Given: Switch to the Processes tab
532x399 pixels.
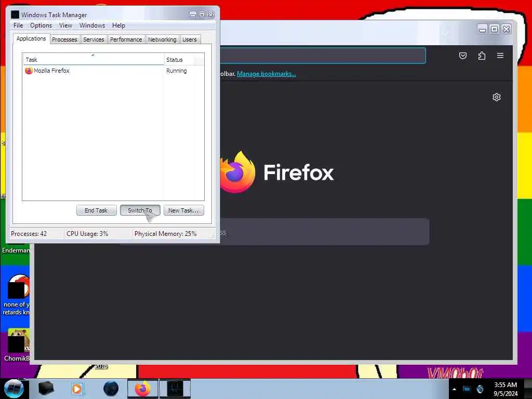Looking at the screenshot, I should (x=64, y=39).
